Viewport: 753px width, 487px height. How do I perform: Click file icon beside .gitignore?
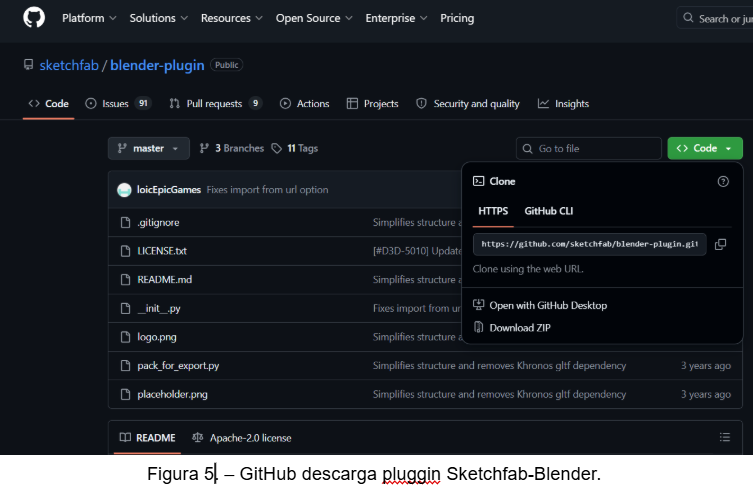point(125,222)
